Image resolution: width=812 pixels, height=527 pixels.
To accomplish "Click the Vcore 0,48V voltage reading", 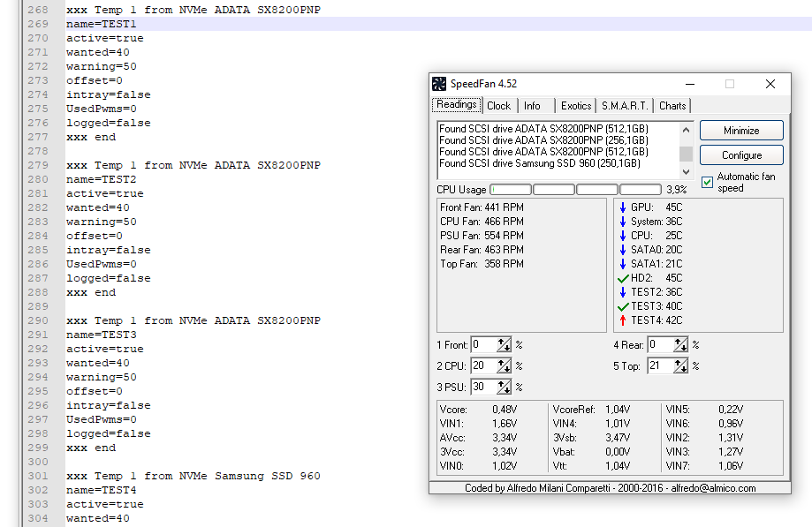I will [x=479, y=410].
